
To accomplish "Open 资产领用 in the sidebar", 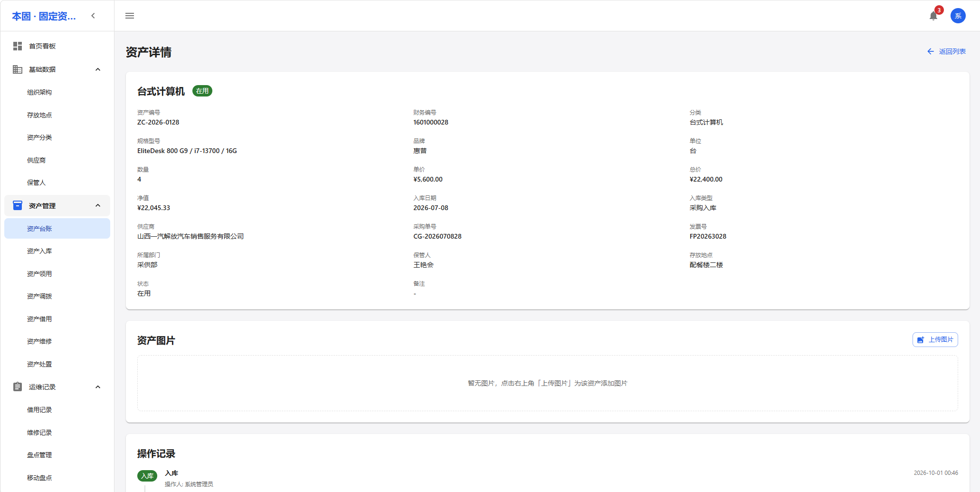I will [57, 274].
